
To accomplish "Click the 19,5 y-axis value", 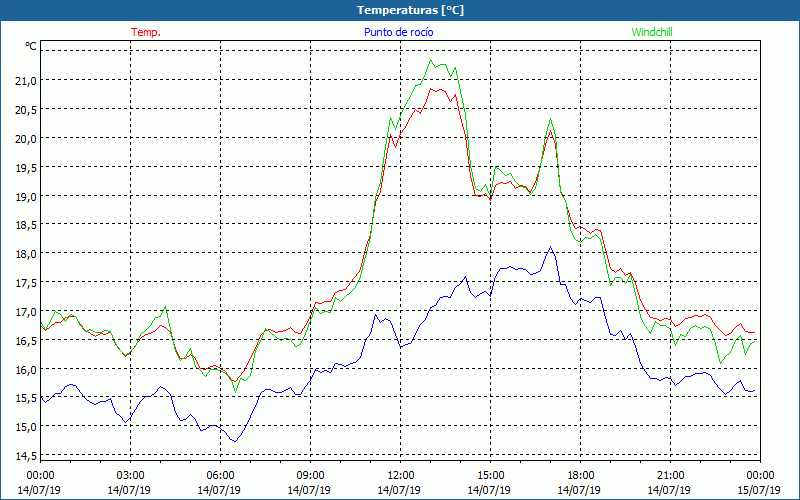I will point(26,167).
